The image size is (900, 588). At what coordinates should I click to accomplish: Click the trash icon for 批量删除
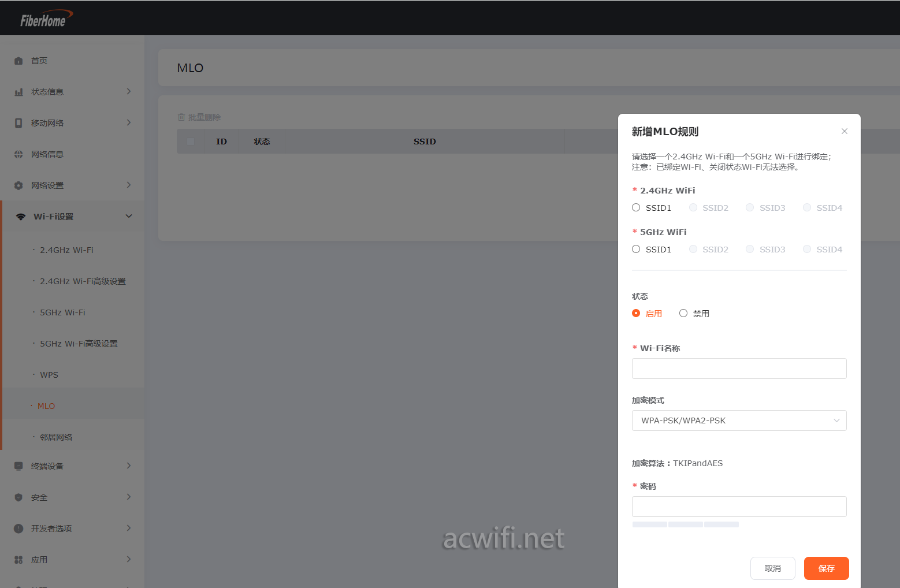181,117
